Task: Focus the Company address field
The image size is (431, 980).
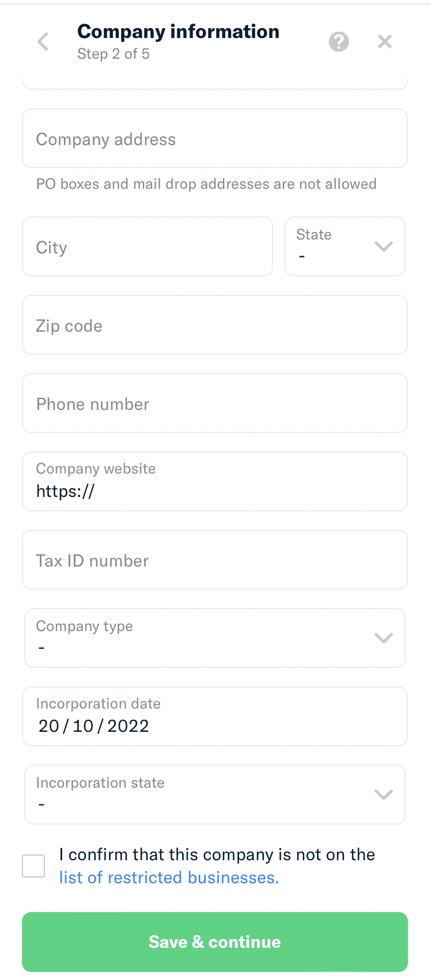Action: (215, 139)
